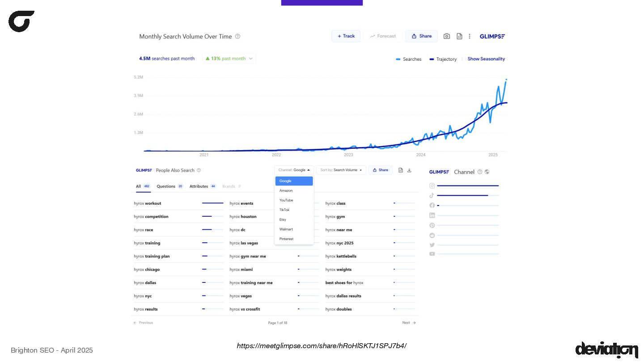
Task: Click the download icon in People Also Search
Action: point(409,170)
